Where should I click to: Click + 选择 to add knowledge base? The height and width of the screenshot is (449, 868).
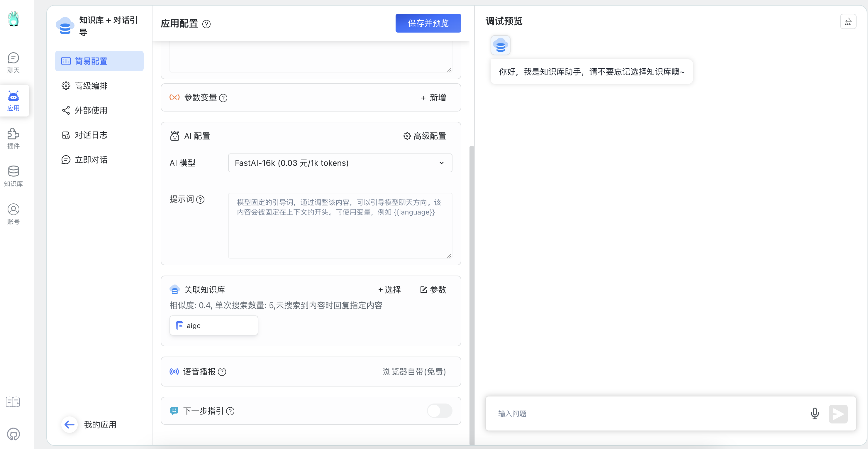389,289
